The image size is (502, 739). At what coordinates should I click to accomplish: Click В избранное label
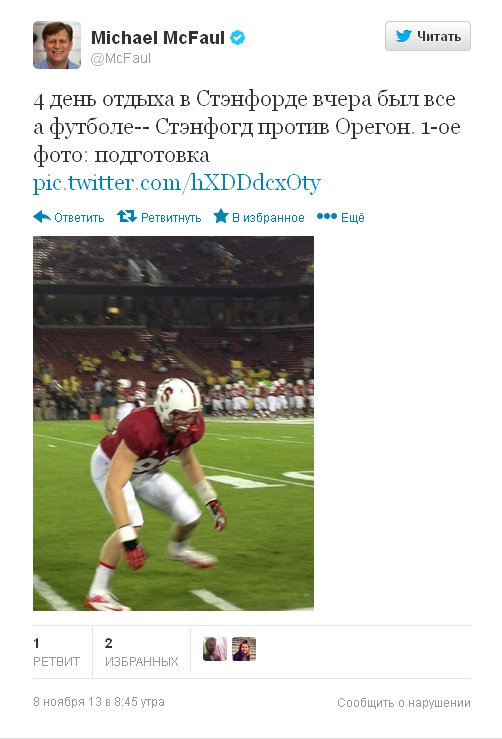coord(268,218)
